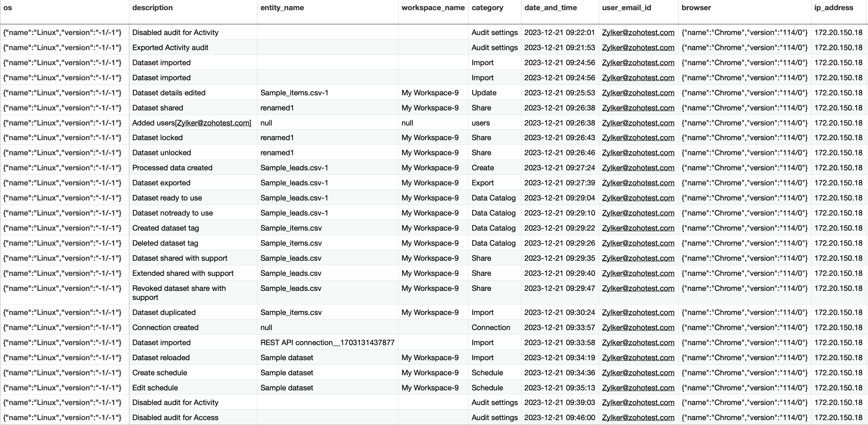Click the browser column header

(x=696, y=8)
